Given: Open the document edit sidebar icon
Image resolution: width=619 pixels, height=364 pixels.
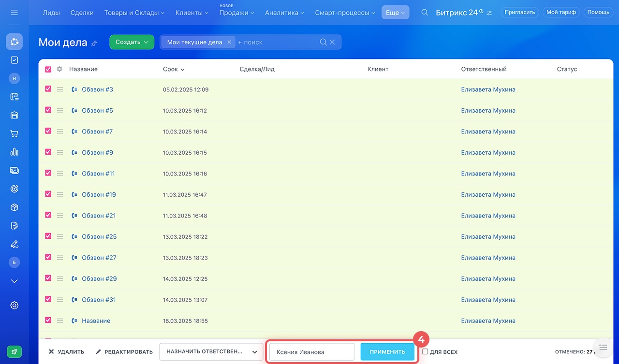Looking at the screenshot, I should (x=14, y=226).
